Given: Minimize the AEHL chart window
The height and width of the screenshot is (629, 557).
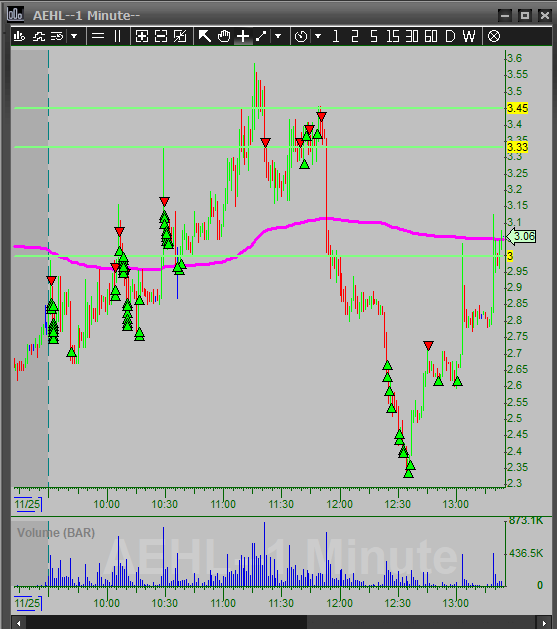Looking at the screenshot, I should point(505,16).
